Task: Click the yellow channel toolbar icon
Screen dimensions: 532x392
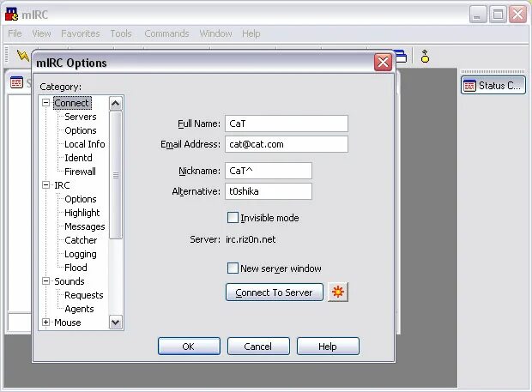Action: 425,57
